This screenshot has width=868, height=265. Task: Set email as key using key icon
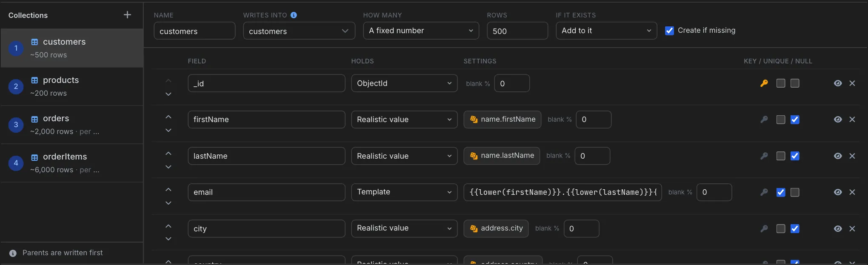pyautogui.click(x=764, y=192)
